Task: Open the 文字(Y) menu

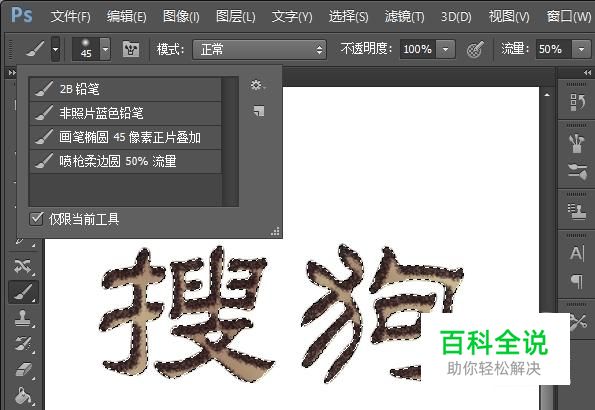Action: tap(292, 17)
